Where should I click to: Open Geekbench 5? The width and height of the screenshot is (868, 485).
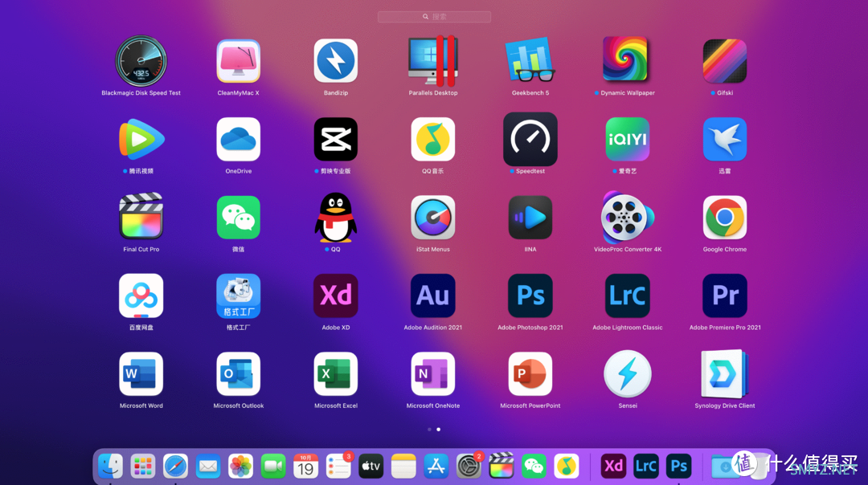(x=530, y=61)
